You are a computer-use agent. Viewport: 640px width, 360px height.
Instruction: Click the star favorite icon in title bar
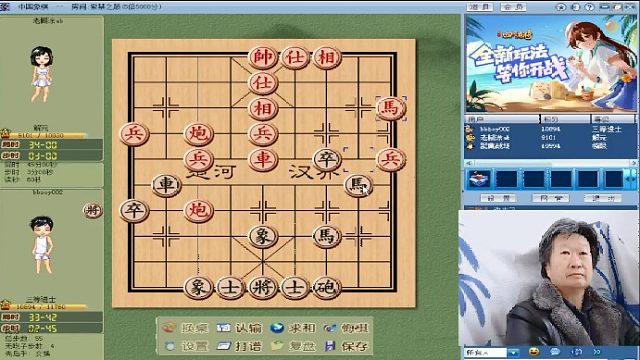[x=561, y=7]
